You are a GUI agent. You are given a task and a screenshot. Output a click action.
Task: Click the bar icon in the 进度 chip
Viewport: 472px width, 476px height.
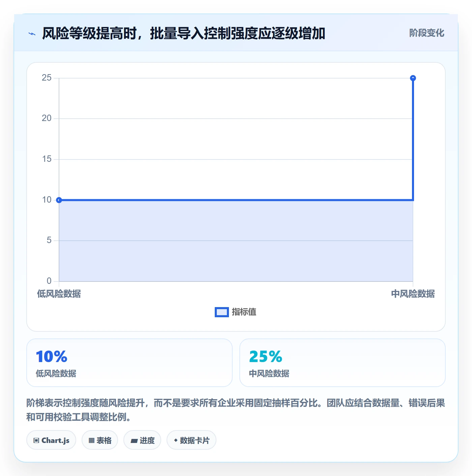[x=134, y=441]
